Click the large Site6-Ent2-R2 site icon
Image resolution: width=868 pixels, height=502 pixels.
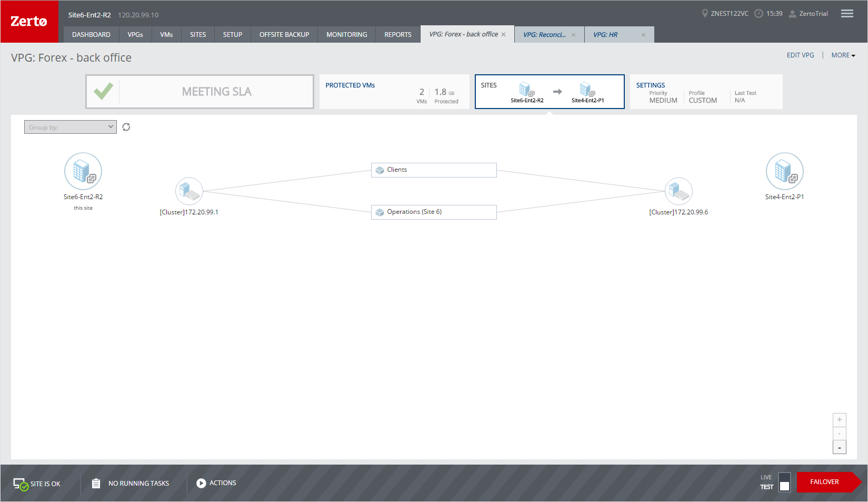pyautogui.click(x=83, y=171)
